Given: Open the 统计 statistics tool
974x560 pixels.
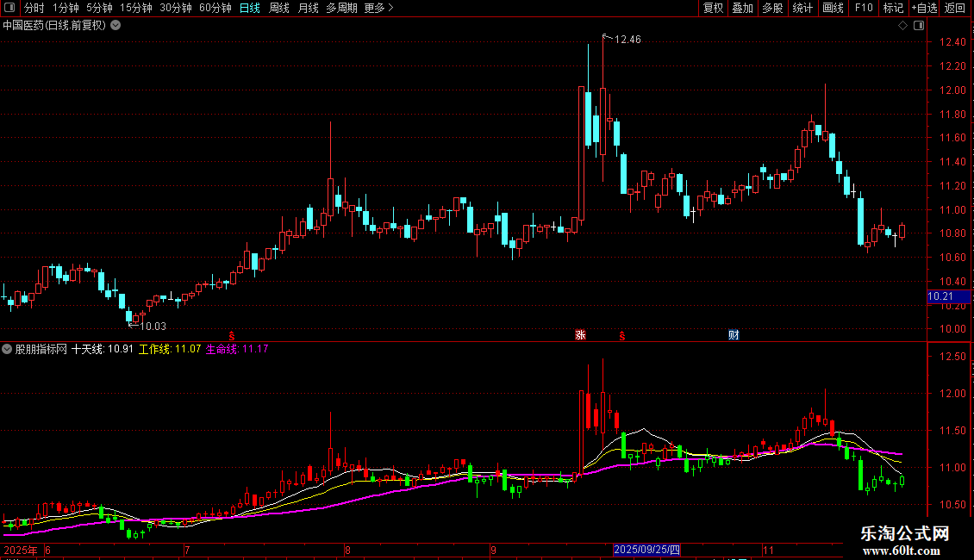Looking at the screenshot, I should tap(802, 8).
